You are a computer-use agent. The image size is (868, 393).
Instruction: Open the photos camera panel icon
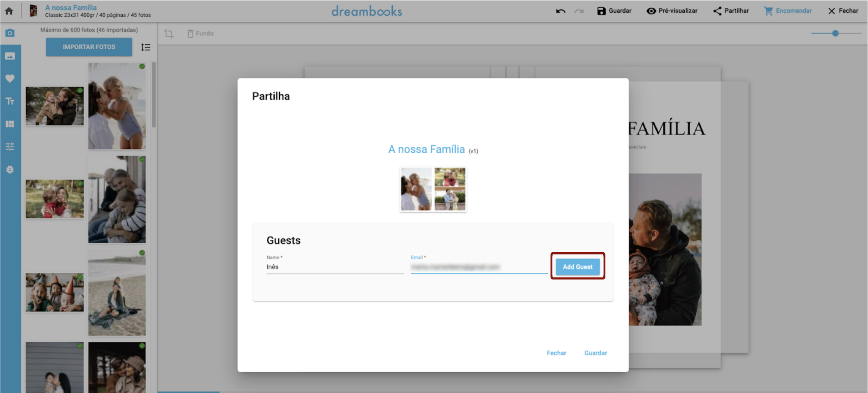(10, 33)
